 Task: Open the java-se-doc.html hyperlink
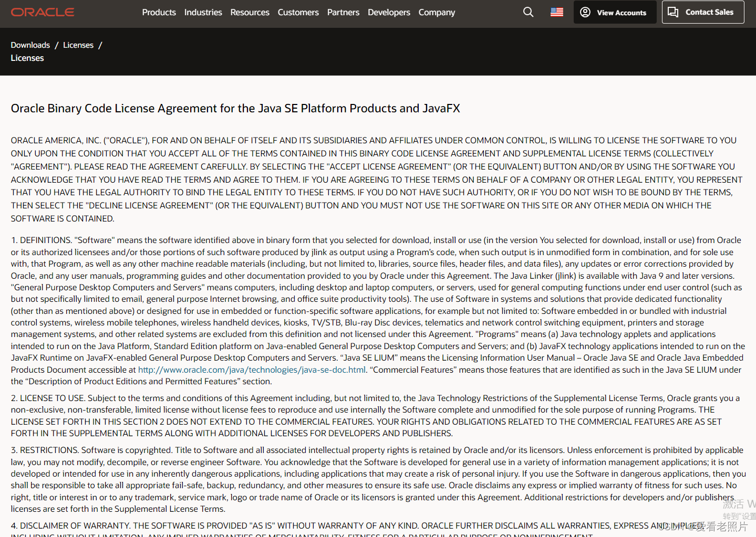pos(252,370)
